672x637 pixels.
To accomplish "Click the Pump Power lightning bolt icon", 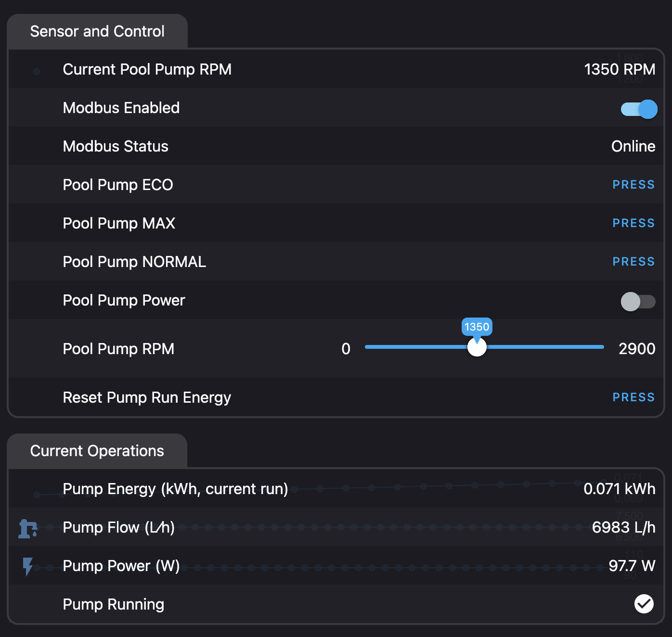I will (x=28, y=566).
